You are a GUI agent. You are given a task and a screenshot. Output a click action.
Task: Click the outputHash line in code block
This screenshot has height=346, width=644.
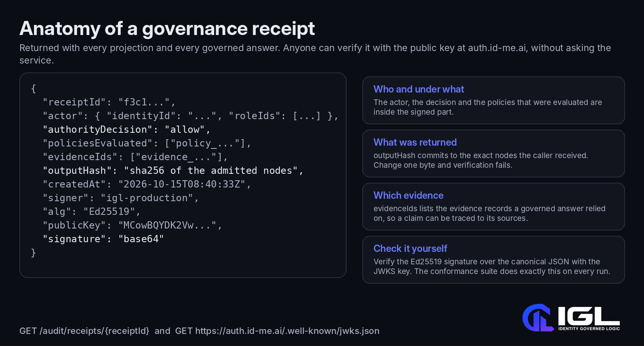(173, 171)
